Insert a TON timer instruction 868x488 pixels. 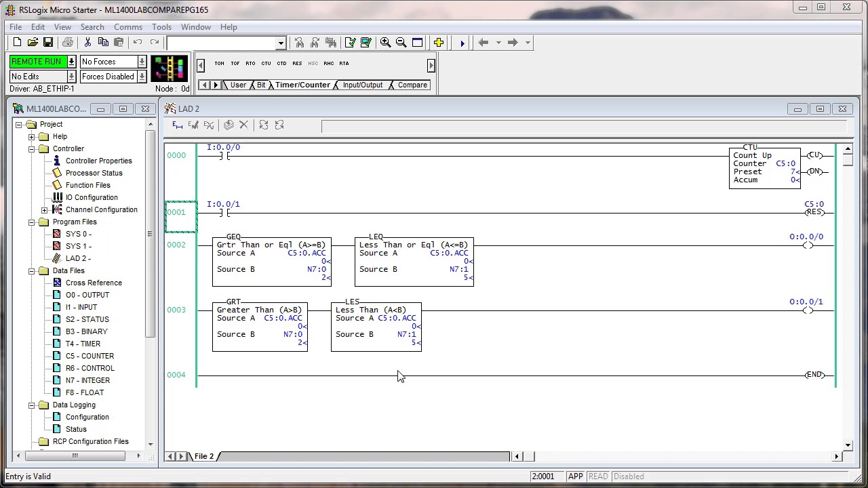219,64
